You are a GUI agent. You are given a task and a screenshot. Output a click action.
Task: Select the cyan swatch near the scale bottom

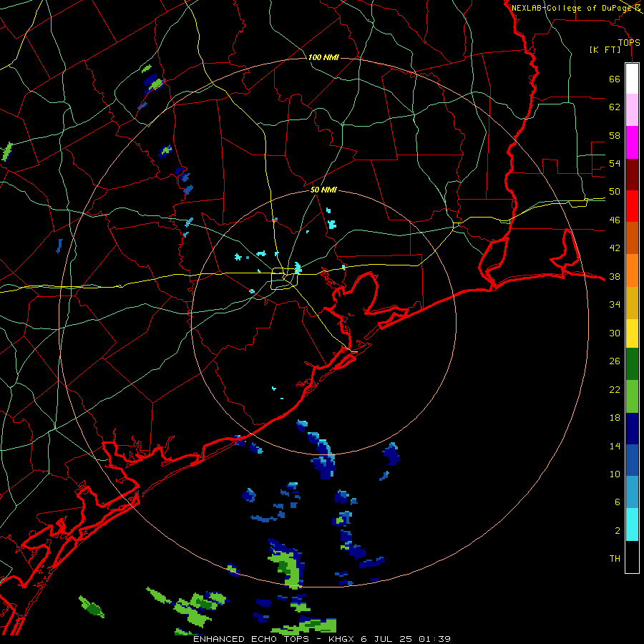632,525
